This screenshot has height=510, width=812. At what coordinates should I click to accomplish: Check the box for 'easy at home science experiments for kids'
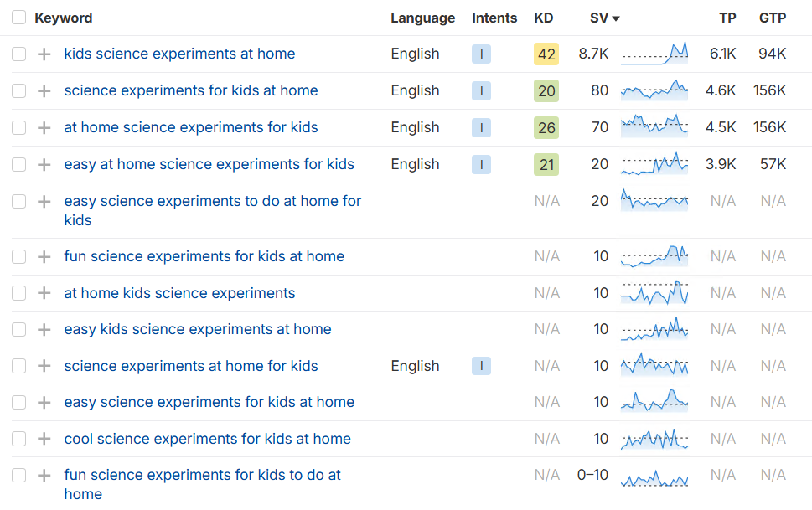[x=18, y=165]
